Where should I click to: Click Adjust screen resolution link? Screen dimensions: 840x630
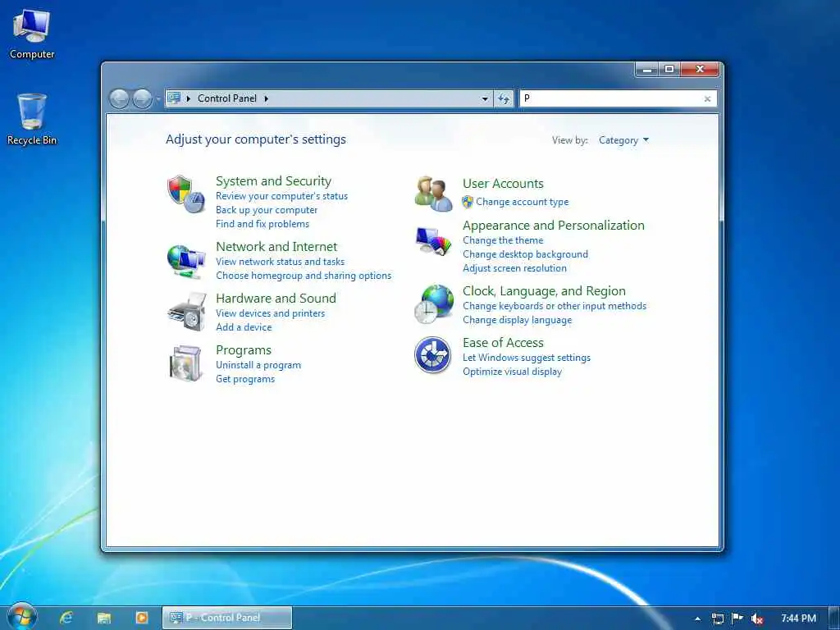pyautogui.click(x=514, y=268)
